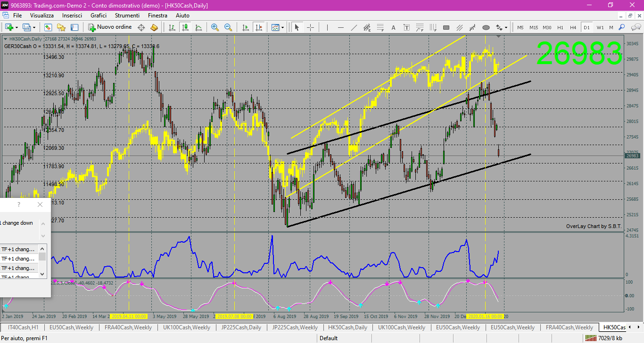This screenshot has height=343, width=644.
Task: Select the horizontal line tool
Action: [x=341, y=27]
